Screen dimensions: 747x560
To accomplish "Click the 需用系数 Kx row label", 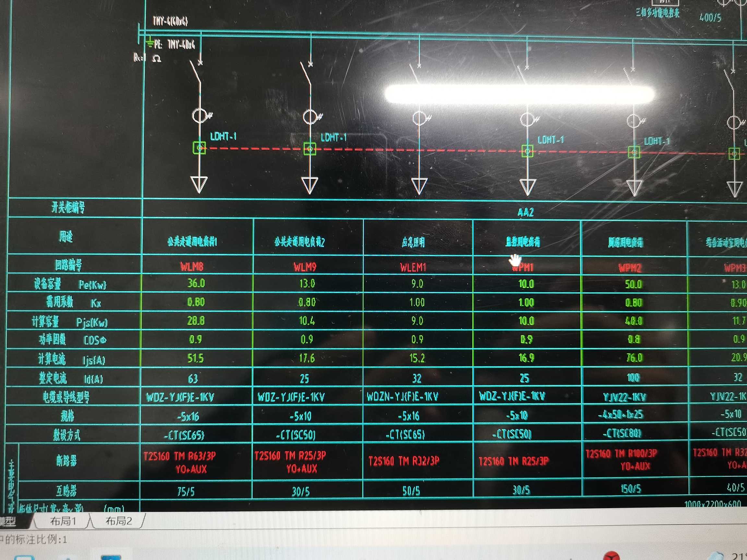I will pos(74,302).
